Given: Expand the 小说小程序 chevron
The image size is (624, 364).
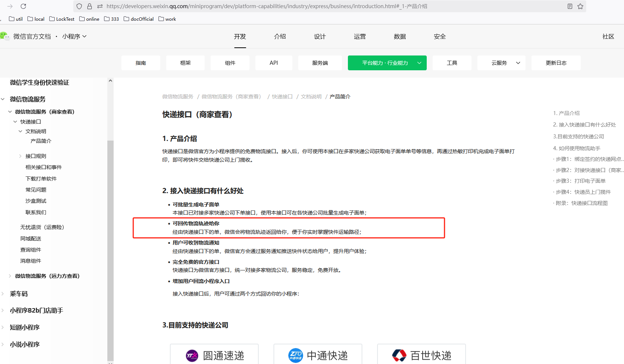Looking at the screenshot, I should pos(3,344).
